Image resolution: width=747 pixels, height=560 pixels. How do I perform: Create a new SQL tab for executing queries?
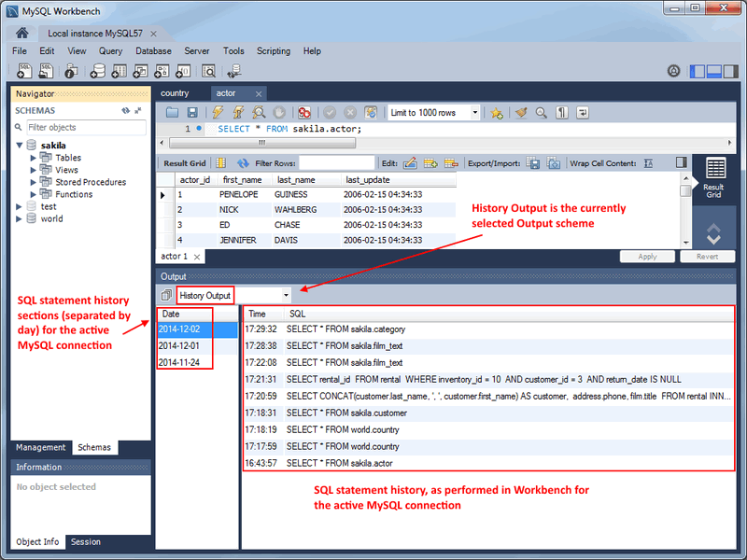[x=23, y=71]
